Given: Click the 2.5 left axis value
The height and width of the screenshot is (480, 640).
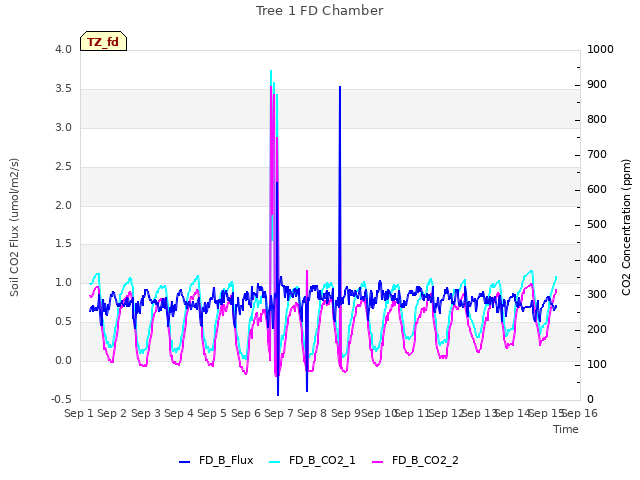Looking at the screenshot, I should 63,167.
